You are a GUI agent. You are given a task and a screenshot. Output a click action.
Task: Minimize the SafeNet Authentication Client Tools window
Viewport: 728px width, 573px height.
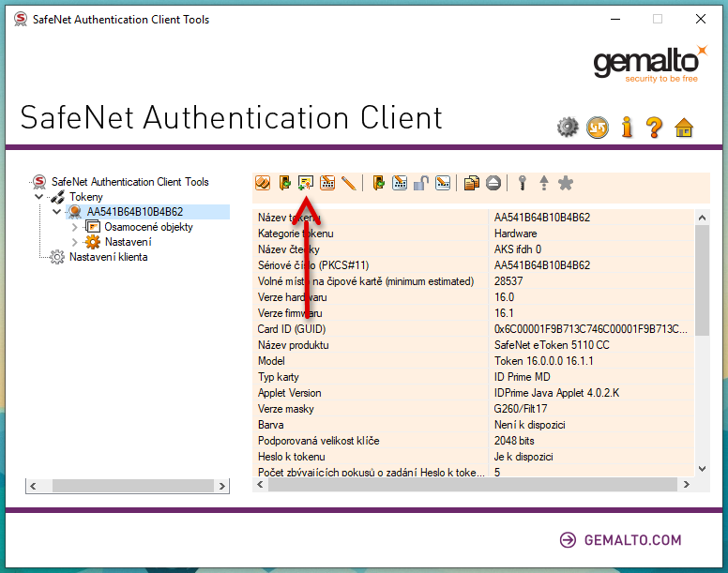pos(615,19)
